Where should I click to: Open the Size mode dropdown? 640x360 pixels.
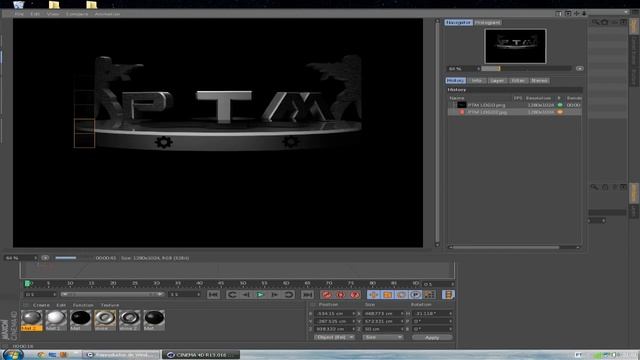[x=382, y=337]
